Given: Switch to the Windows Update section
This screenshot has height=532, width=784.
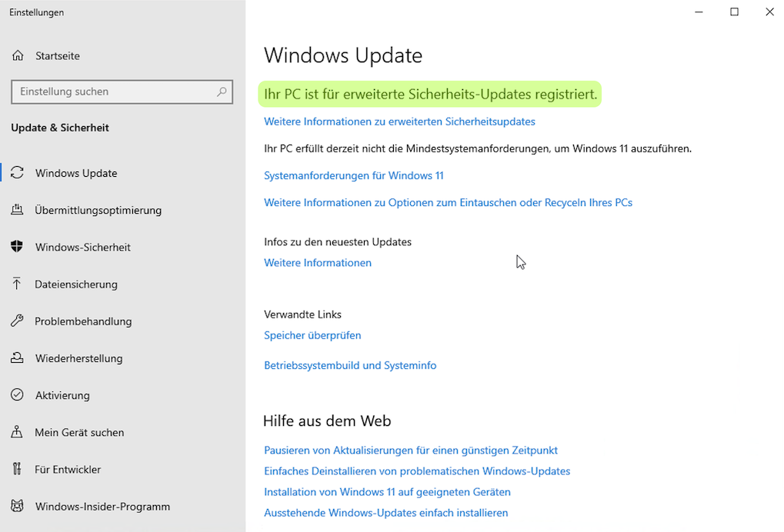Looking at the screenshot, I should click(76, 173).
